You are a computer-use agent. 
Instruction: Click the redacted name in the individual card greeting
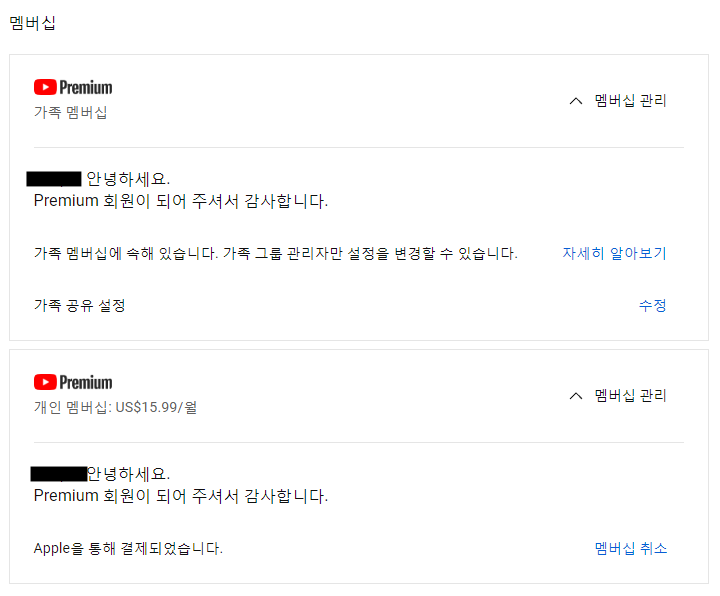click(x=58, y=473)
